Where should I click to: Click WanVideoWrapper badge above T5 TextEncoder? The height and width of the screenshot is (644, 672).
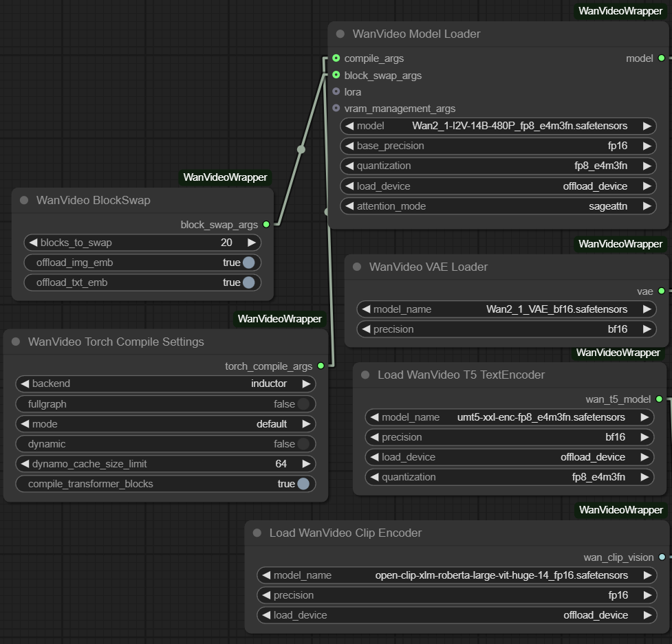coord(618,353)
